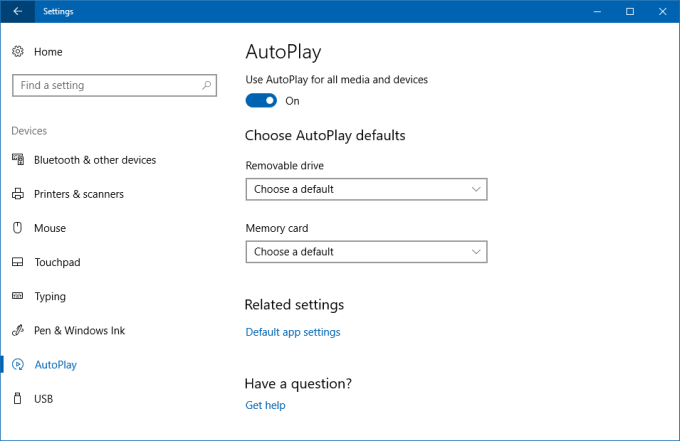
Task: Close the Settings window
Action: point(662,11)
